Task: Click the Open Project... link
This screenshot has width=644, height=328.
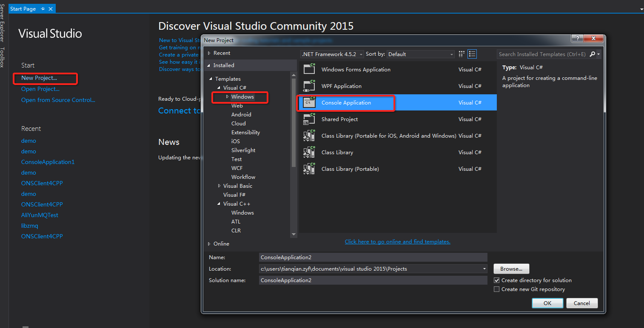Action: pyautogui.click(x=40, y=89)
